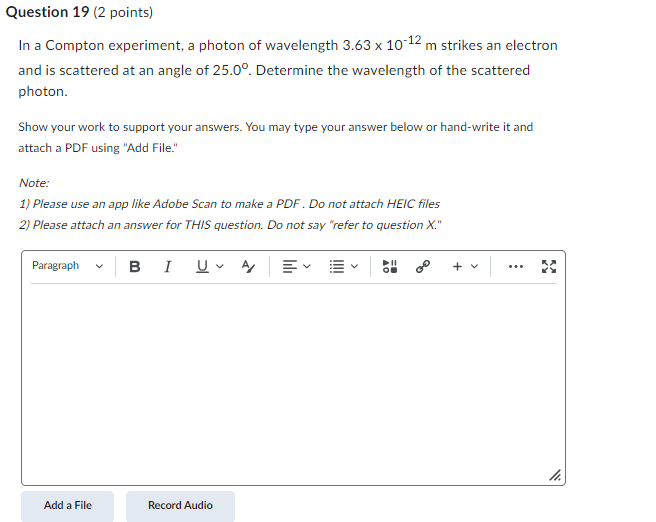656x522 pixels.
Task: Click note line about Adobe Scan PDF
Action: (x=229, y=204)
